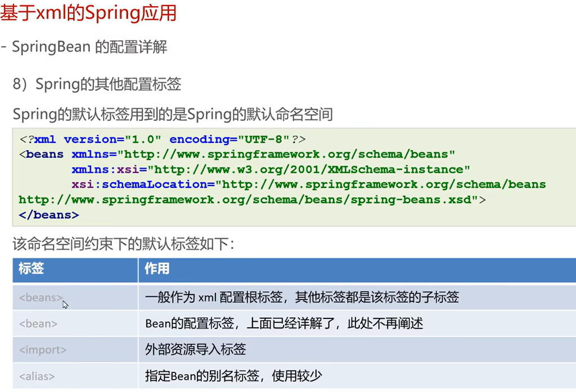Click the XMLSchema-instance URL in xmlns:xsi
This screenshot has width=576, height=392.
click(x=312, y=169)
